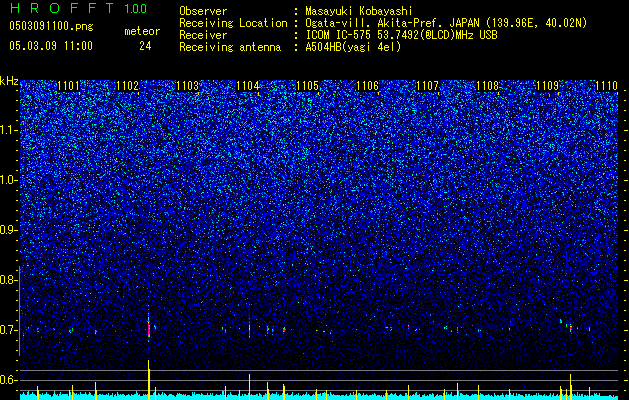Click the 1108 time marker
Viewport: 629px width, 400px height.
pyautogui.click(x=488, y=85)
